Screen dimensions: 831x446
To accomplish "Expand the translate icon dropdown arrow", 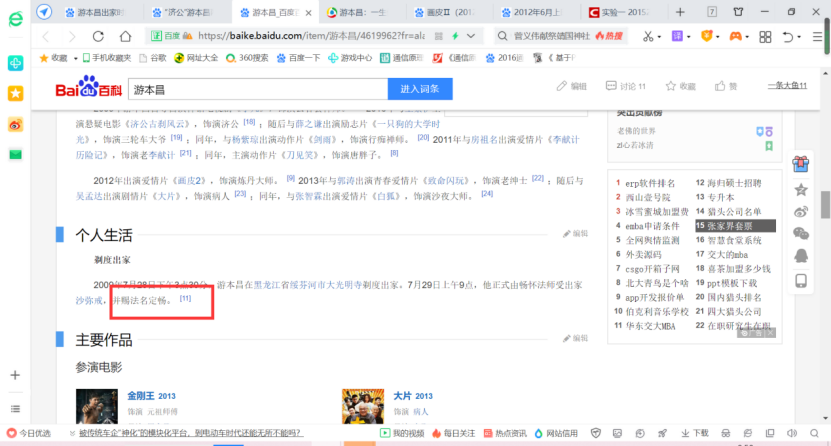I will click(688, 37).
